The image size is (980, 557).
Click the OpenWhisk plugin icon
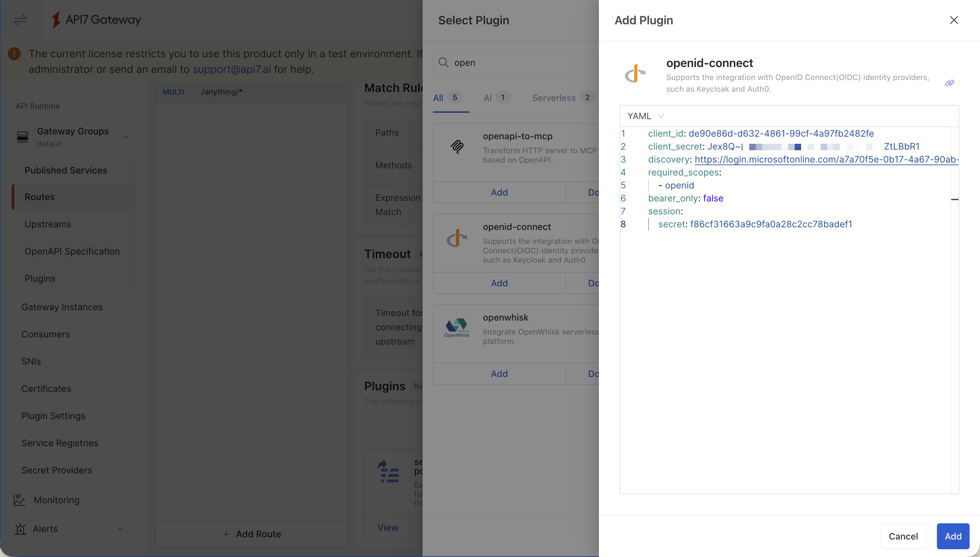tap(457, 327)
